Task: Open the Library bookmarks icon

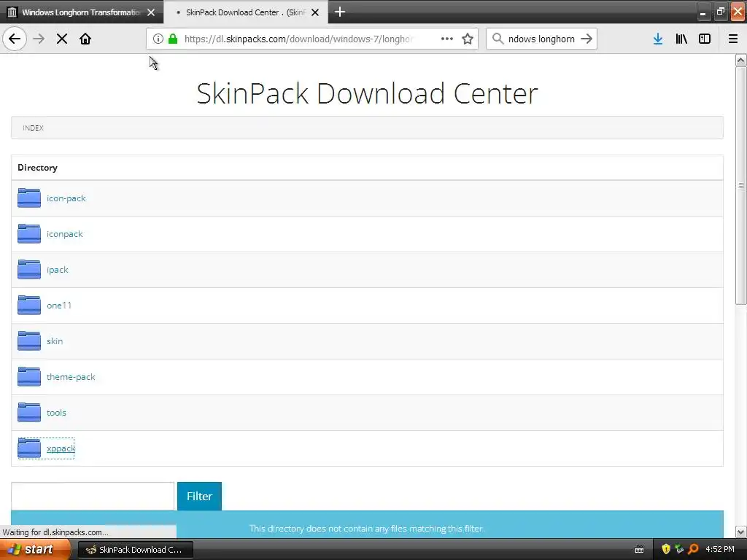Action: [681, 39]
